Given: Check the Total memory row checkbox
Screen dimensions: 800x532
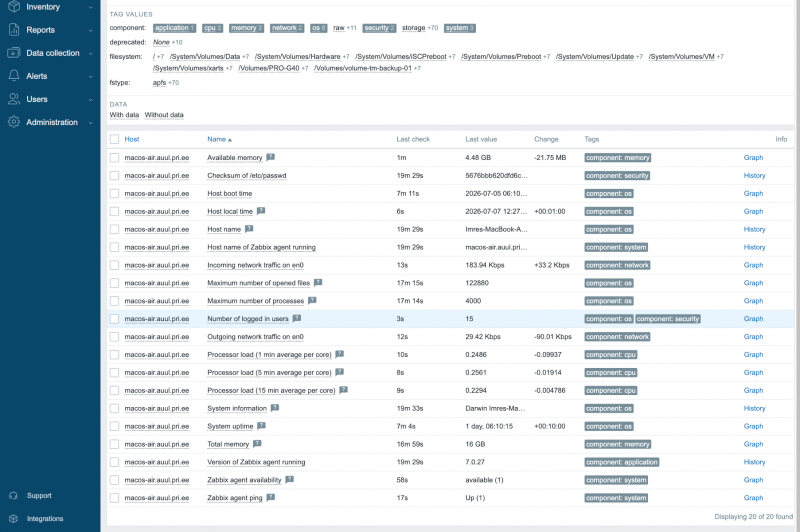Looking at the screenshot, I should click(114, 444).
